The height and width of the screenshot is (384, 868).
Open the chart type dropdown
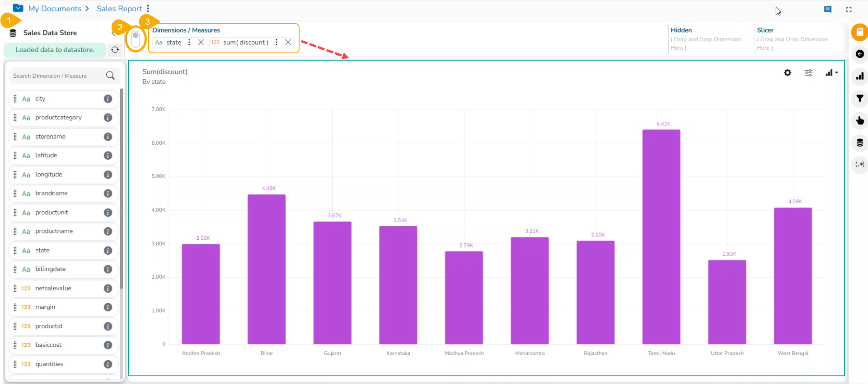tap(831, 73)
